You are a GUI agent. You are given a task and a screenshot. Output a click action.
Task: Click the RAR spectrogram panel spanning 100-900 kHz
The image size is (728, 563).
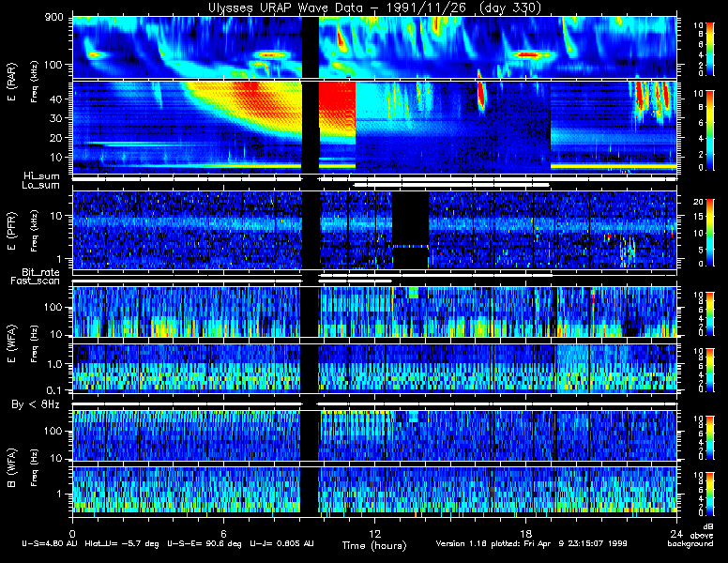coord(374,47)
